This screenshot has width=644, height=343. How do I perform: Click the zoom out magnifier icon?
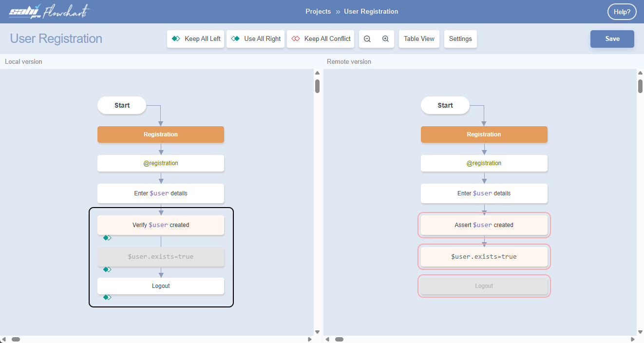coord(367,39)
